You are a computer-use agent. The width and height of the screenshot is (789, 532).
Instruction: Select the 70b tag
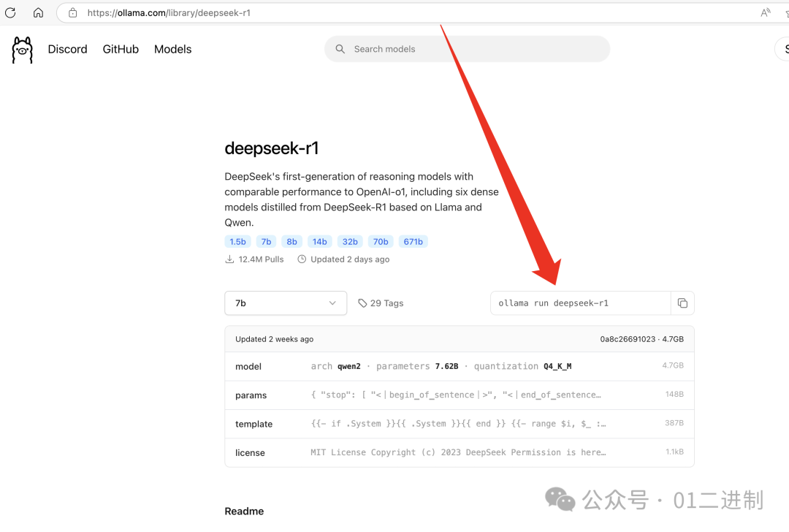[381, 242]
